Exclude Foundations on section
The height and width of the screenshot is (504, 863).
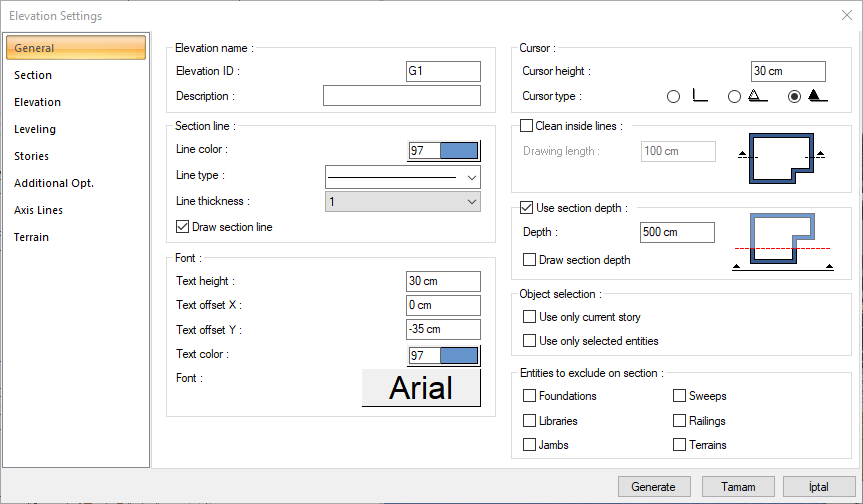coord(530,396)
